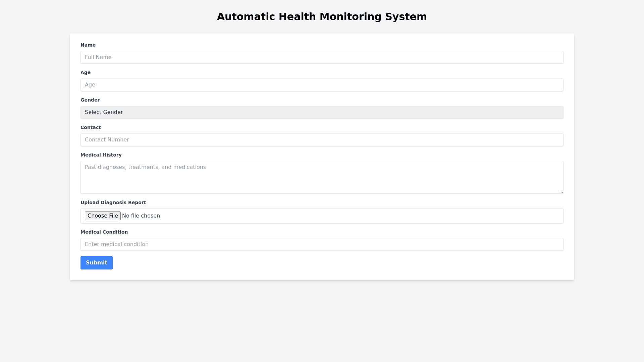Click the Medical Condition label
This screenshot has height=362, width=644.
[104, 232]
